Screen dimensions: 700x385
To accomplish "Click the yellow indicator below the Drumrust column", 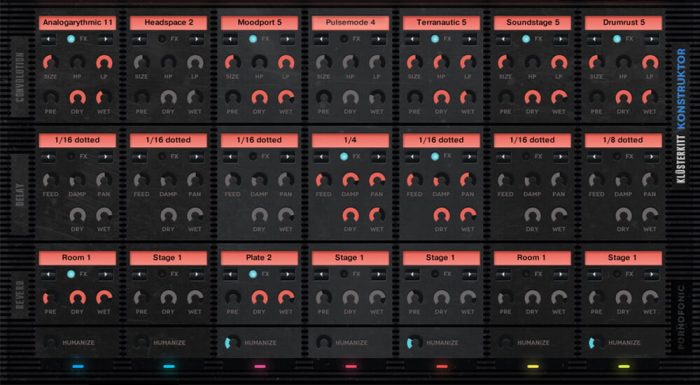I will 624,367.
